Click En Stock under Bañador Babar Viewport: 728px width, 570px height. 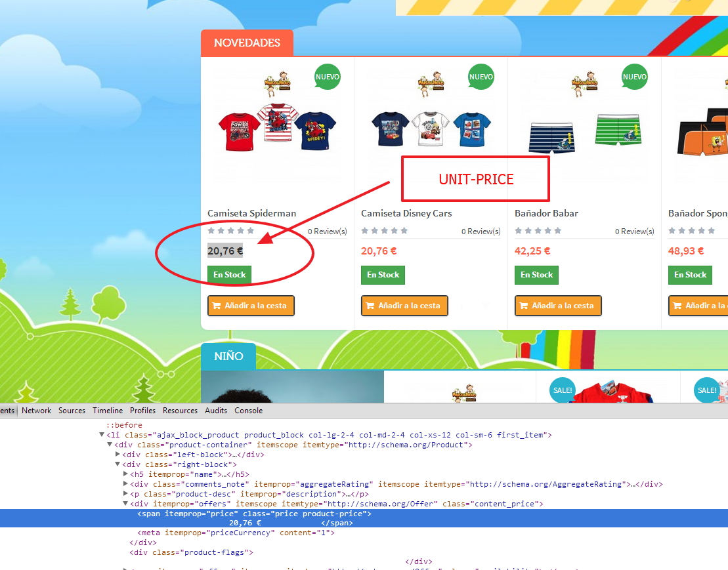[x=537, y=275]
